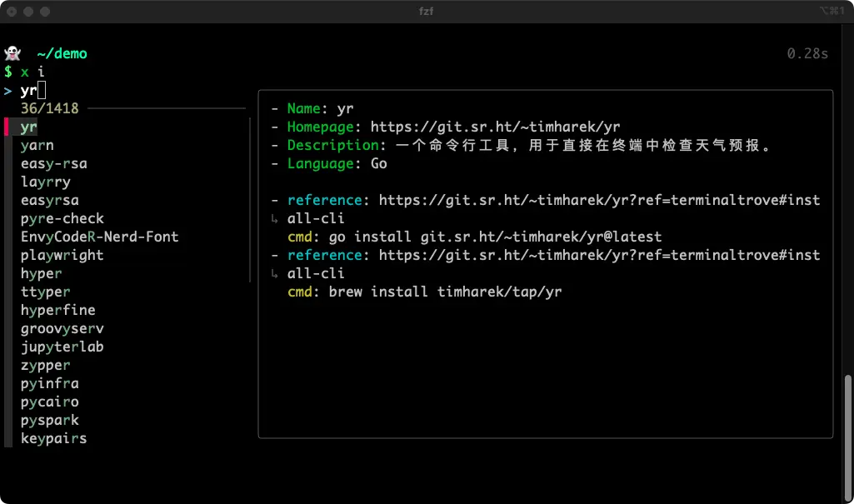Select the 'ttyper' list entry

coord(45,292)
